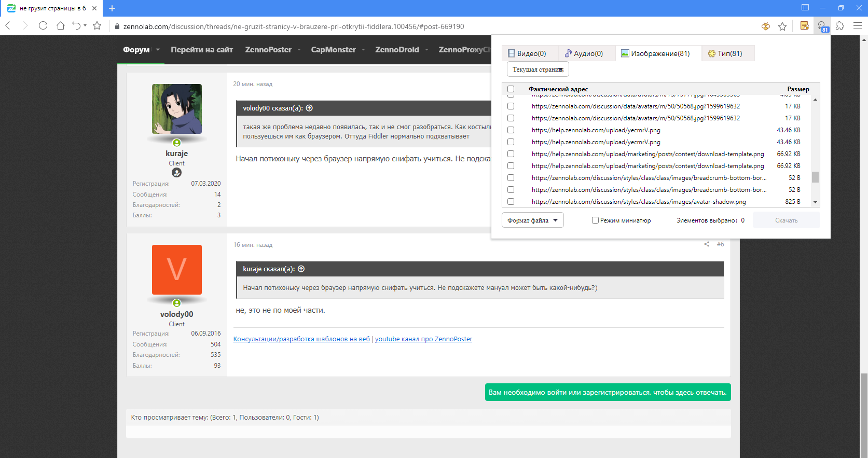Open the browser home page
This screenshot has height=458, width=868.
[x=61, y=25]
